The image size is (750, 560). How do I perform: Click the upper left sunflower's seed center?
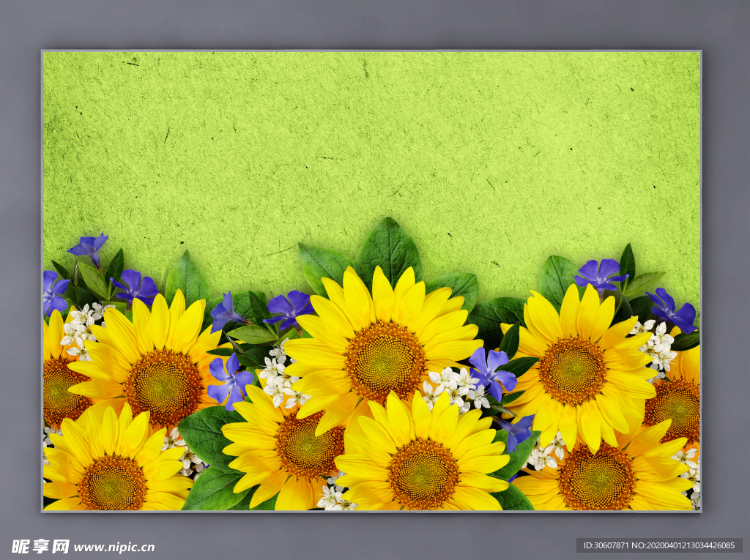163,387
